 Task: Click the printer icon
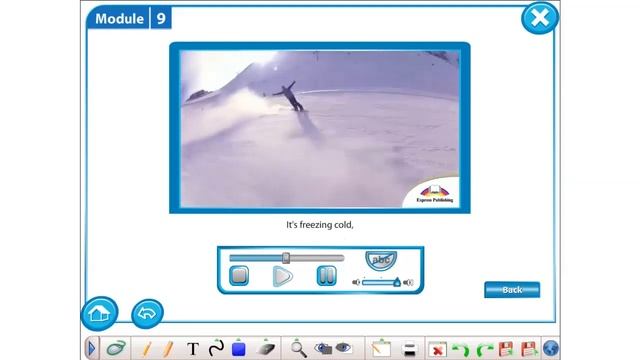pyautogui.click(x=409, y=349)
